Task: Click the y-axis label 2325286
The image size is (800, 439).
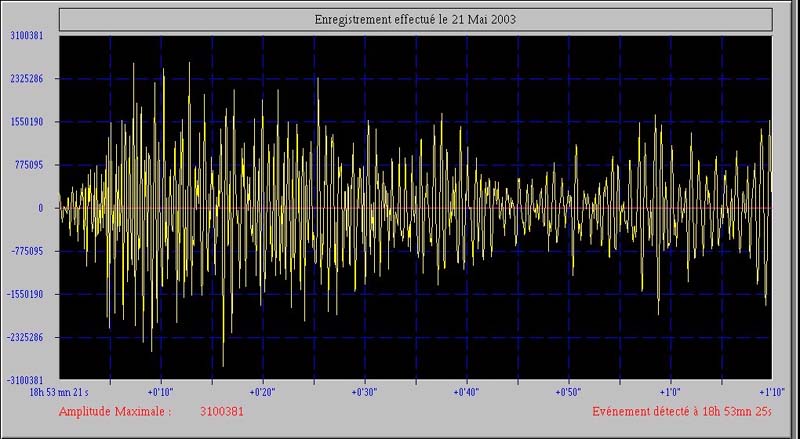Action: (x=27, y=79)
